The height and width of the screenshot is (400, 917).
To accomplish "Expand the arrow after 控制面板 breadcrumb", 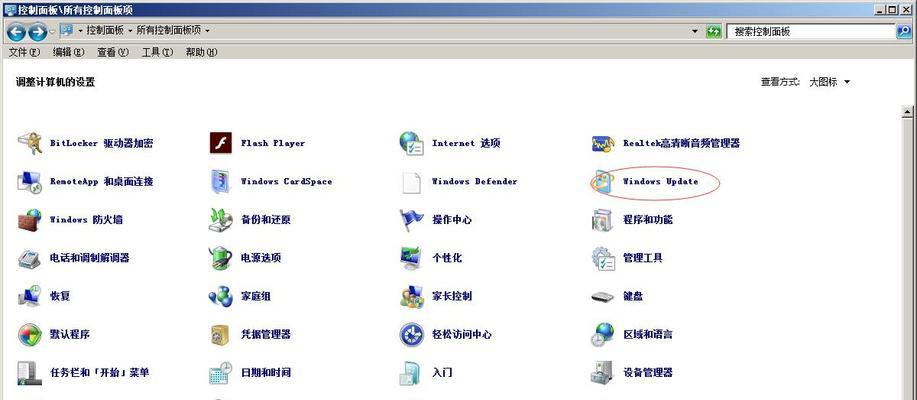I will 130,30.
